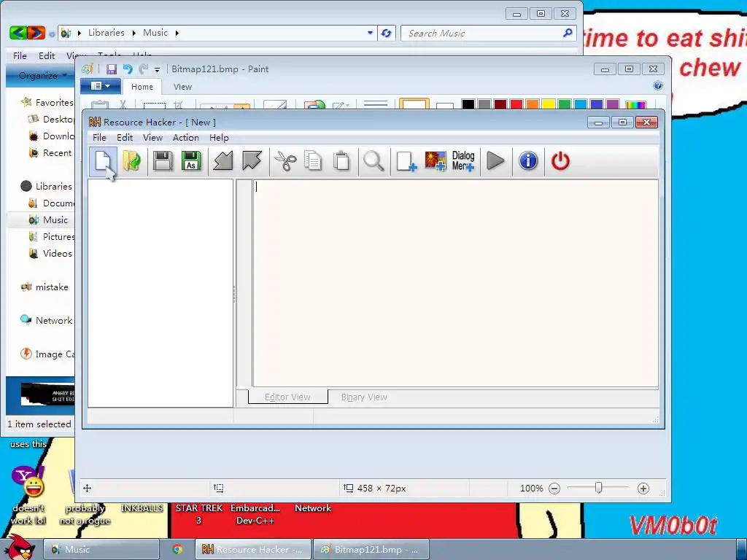
Task: Click Resource Hacker taskbar button
Action: (x=253, y=550)
